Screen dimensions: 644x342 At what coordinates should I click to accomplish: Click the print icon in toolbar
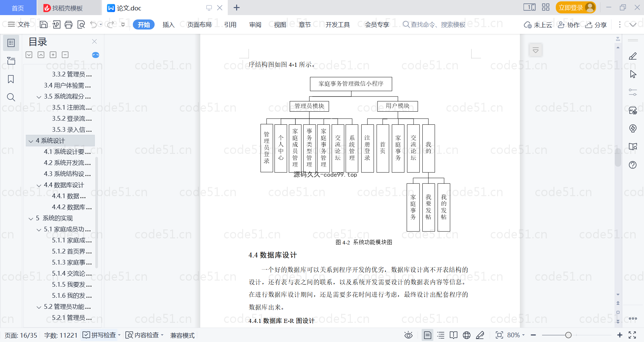pos(68,24)
